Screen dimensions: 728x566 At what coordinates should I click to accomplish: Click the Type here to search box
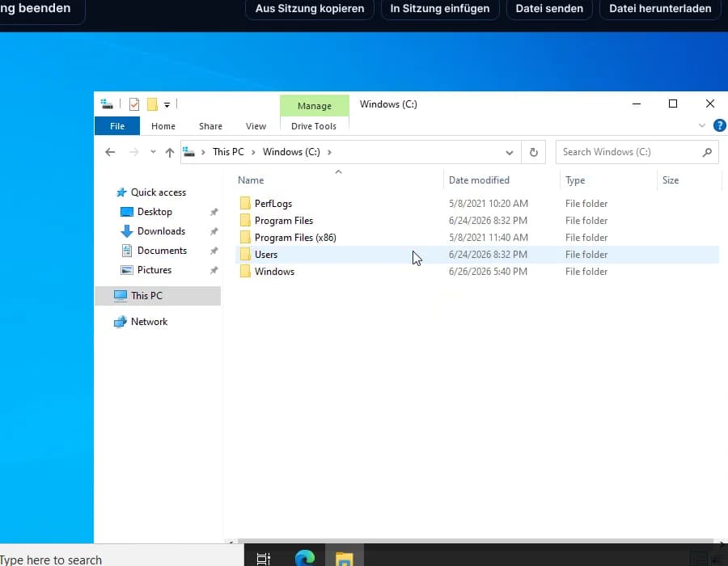pyautogui.click(x=121, y=556)
